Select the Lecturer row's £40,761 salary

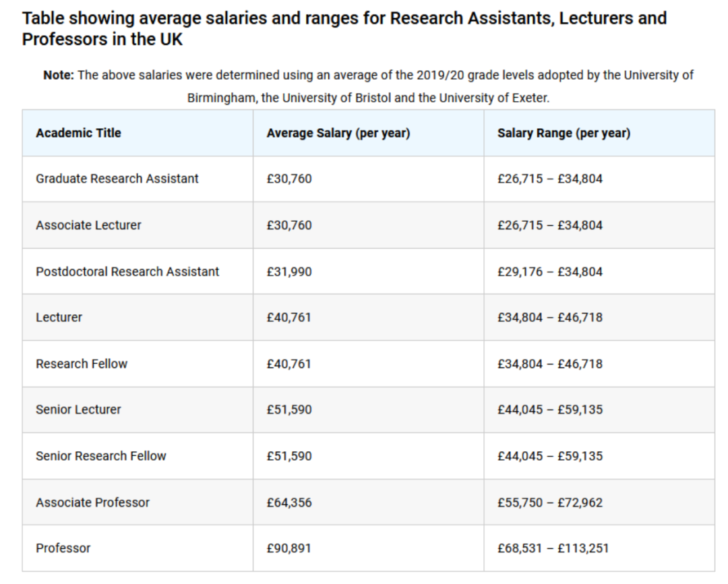click(x=289, y=317)
